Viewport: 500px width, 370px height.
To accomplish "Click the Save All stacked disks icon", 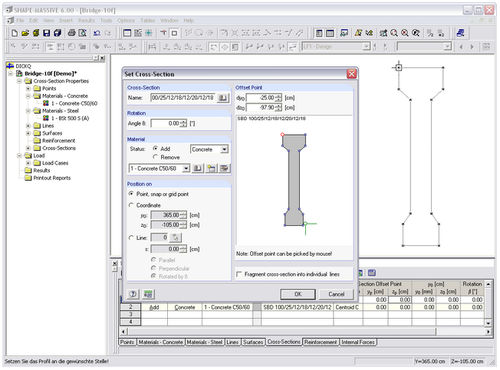I will click(57, 33).
